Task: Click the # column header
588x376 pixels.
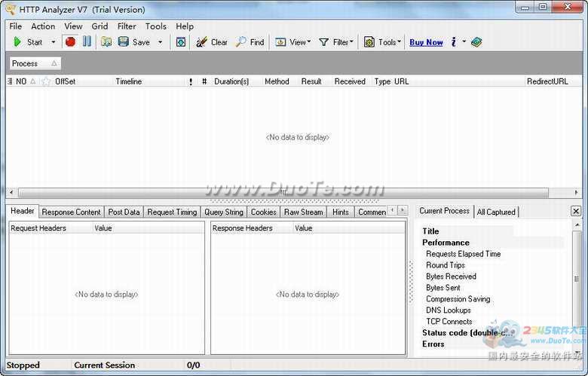Action: click(204, 81)
